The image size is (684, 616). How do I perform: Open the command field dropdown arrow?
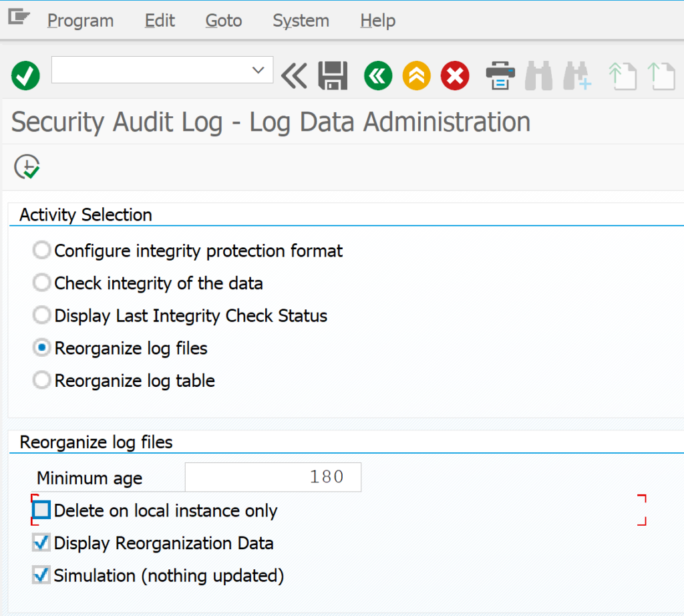(259, 69)
